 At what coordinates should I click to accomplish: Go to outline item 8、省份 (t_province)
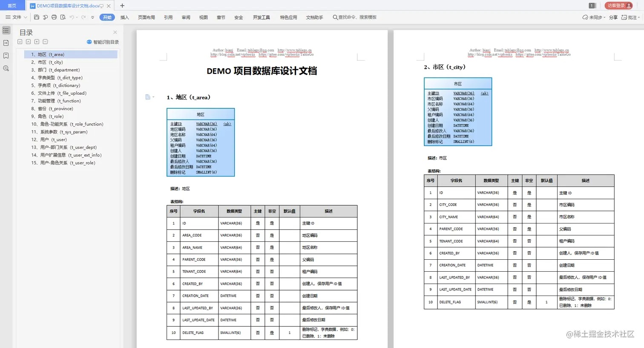point(52,109)
